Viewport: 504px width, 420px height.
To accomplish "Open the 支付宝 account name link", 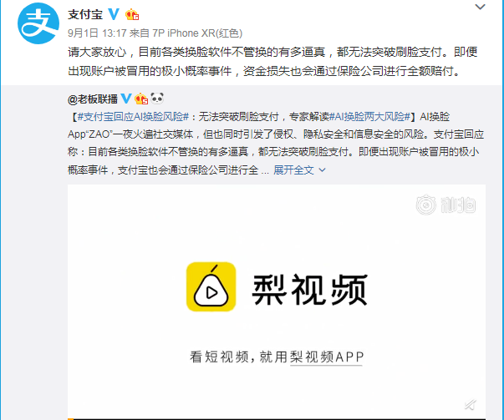I will (x=85, y=15).
